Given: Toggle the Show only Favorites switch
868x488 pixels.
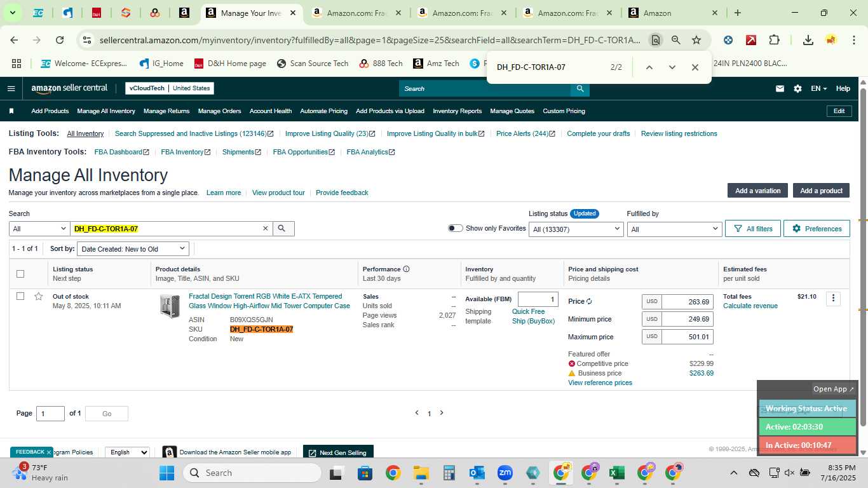Looking at the screenshot, I should pos(455,228).
